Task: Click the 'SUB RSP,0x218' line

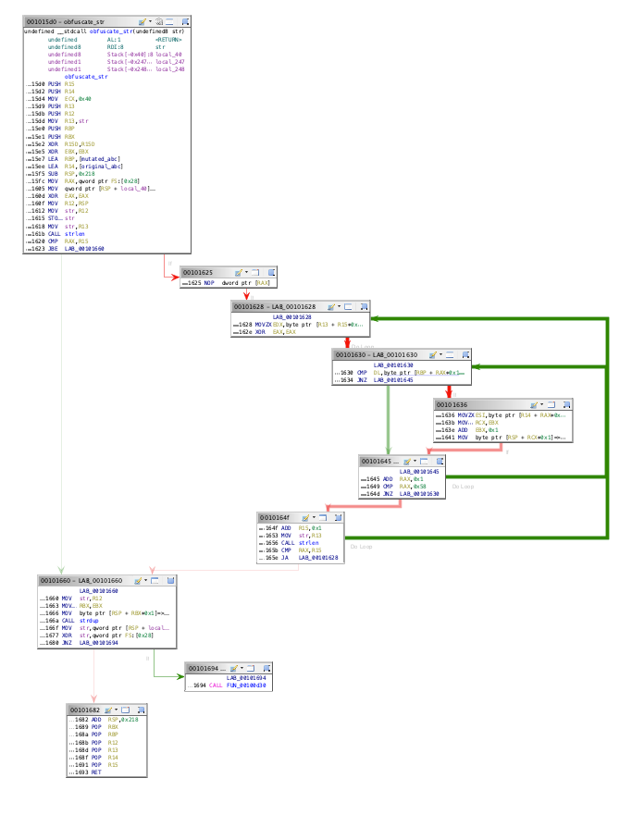Action: pos(60,174)
